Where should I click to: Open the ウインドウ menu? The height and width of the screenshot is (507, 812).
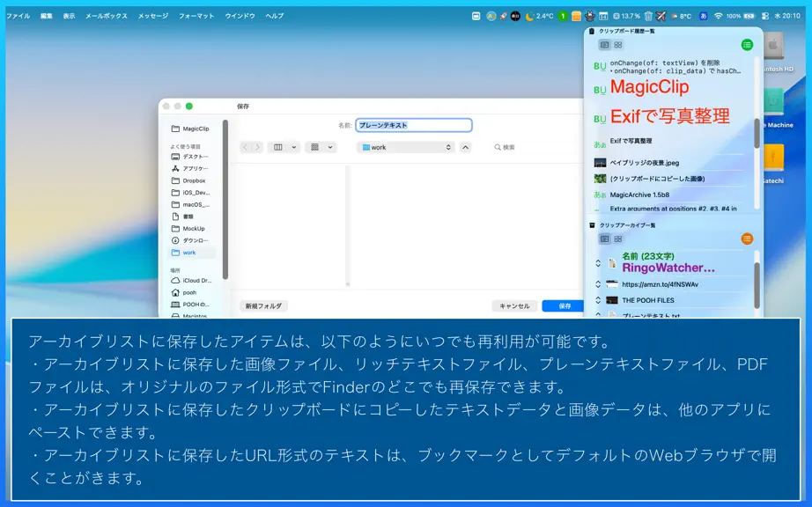(240, 16)
